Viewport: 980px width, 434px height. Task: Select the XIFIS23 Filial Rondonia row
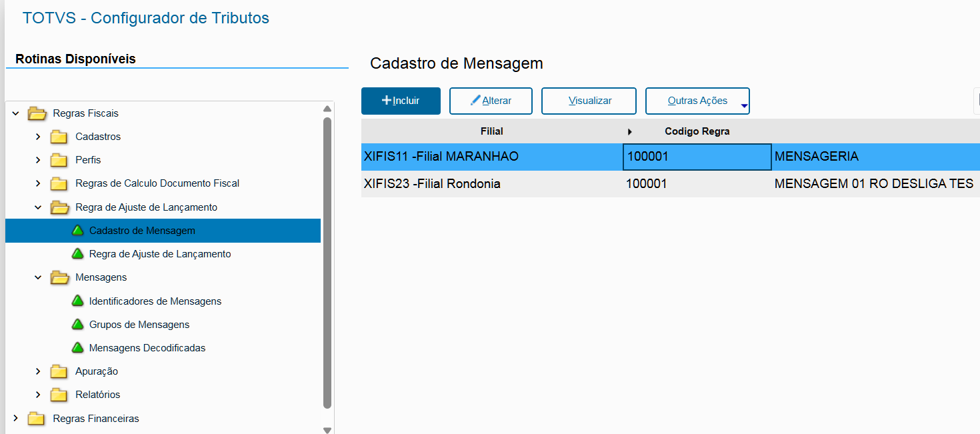point(493,184)
